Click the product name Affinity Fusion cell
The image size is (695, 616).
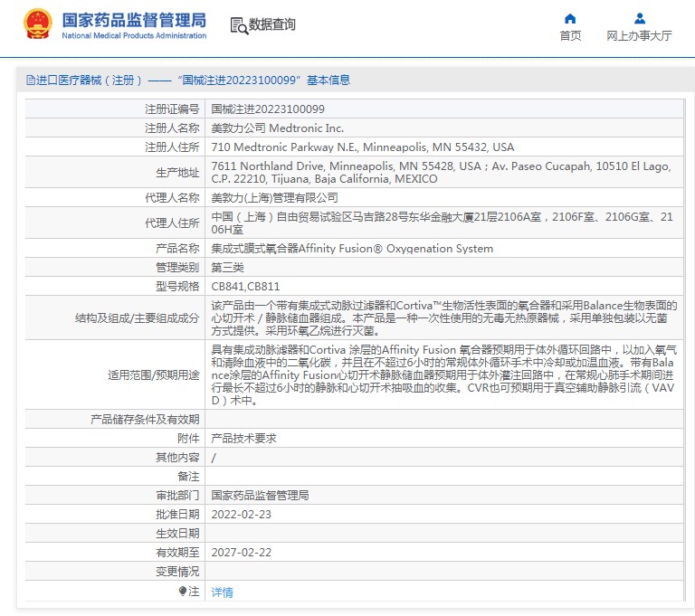point(352,249)
